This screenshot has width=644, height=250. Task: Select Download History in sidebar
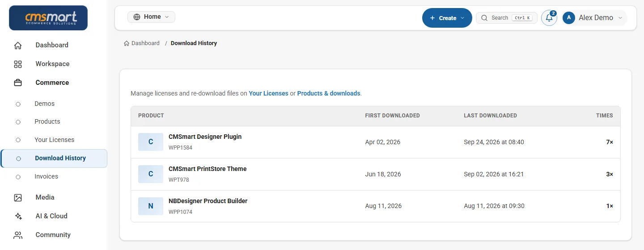click(54, 158)
